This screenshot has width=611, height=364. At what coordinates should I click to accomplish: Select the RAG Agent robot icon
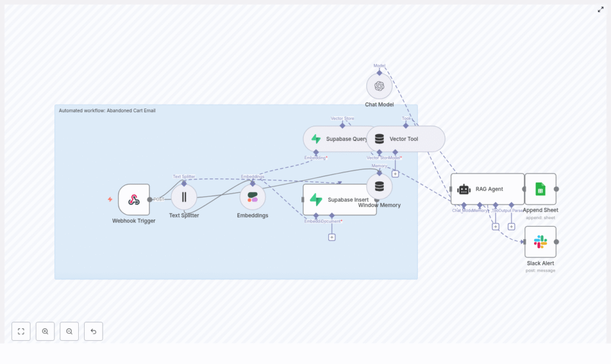(464, 189)
